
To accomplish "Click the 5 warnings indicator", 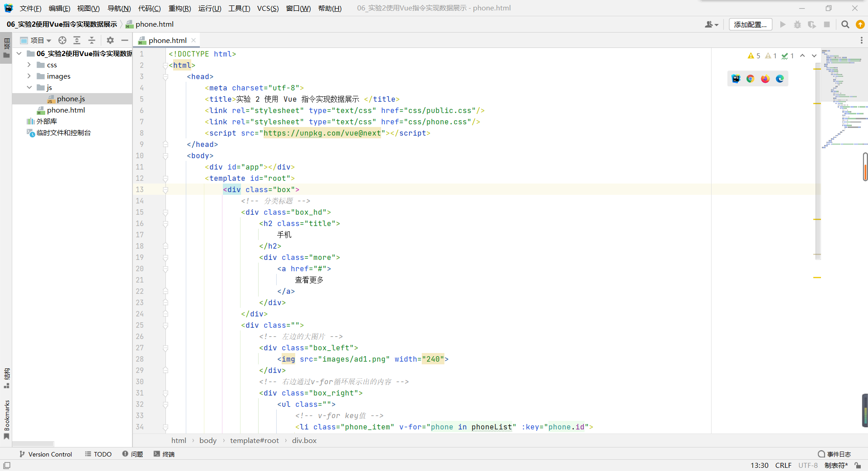I will click(x=754, y=56).
